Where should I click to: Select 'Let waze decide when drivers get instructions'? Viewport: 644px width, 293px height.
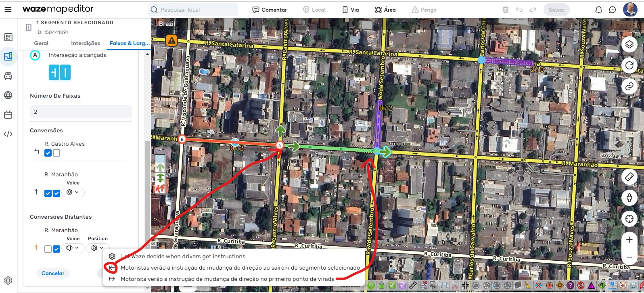[x=183, y=256]
